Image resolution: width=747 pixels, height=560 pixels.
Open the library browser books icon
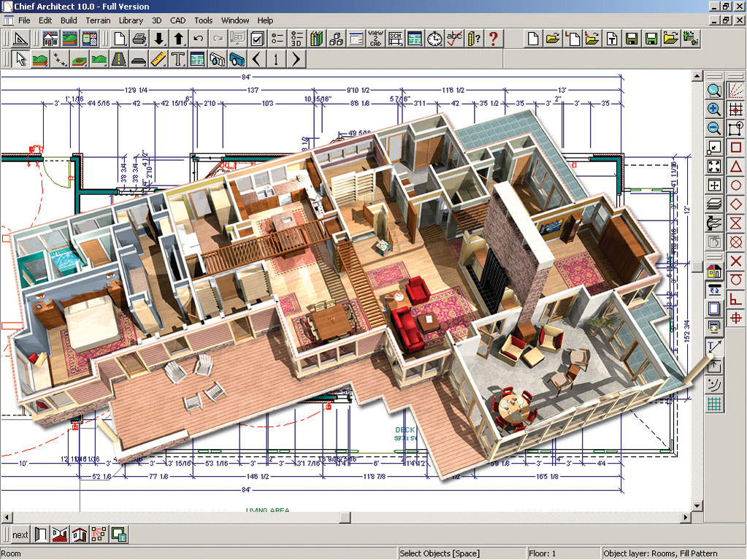(x=316, y=39)
